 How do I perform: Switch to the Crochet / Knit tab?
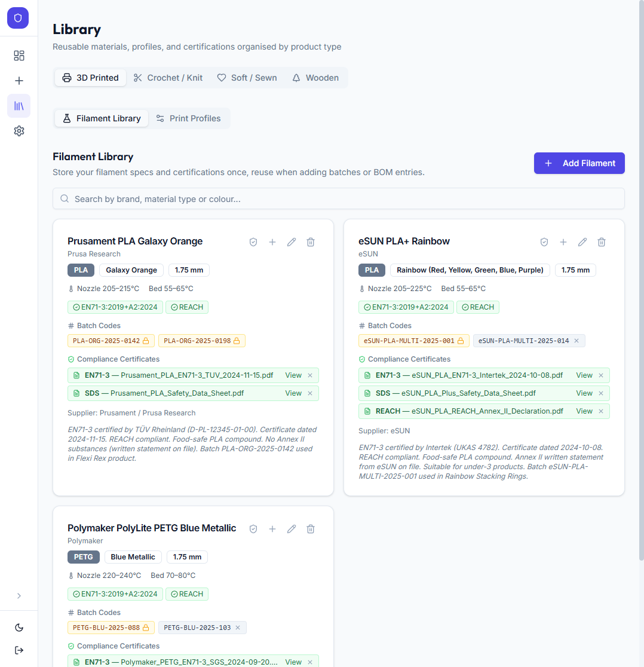[x=168, y=78]
